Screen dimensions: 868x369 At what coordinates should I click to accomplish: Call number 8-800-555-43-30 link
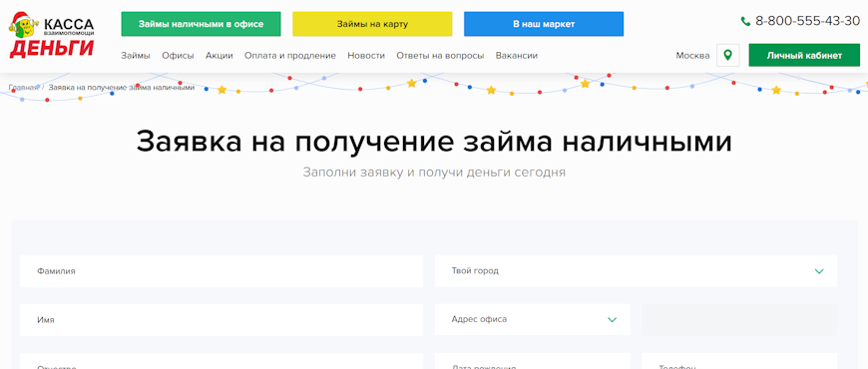click(808, 22)
